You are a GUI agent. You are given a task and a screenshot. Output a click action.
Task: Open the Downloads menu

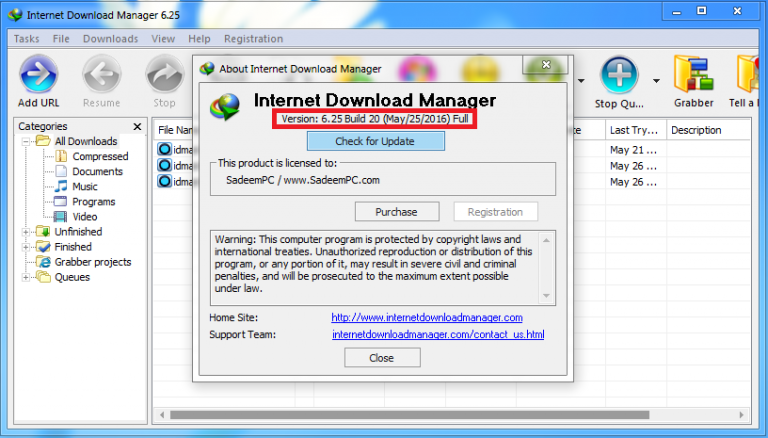tap(110, 39)
